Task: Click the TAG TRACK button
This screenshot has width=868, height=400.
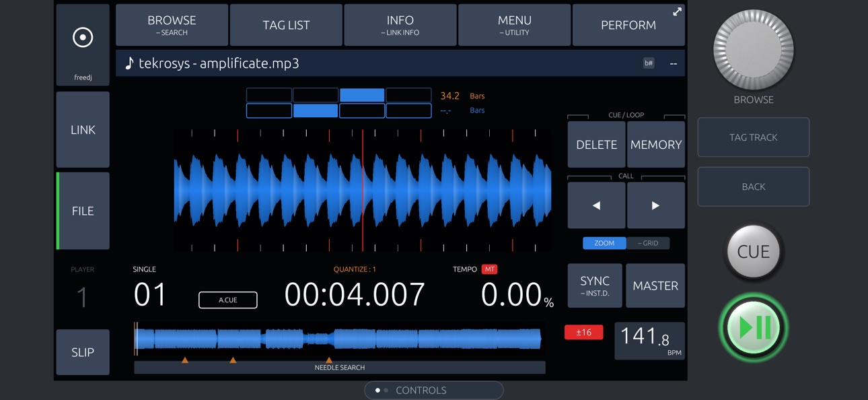Action: point(754,137)
